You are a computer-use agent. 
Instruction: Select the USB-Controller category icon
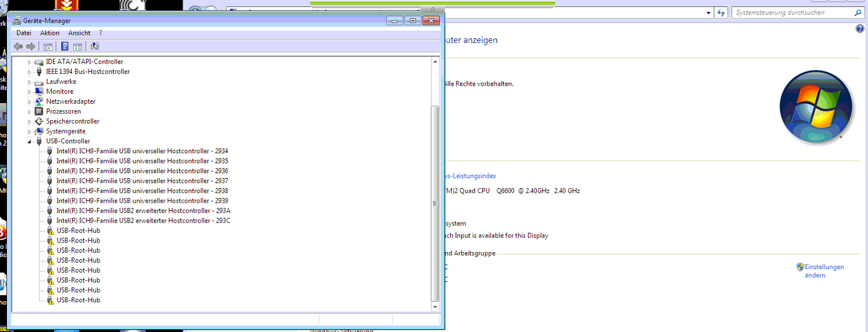tap(39, 141)
